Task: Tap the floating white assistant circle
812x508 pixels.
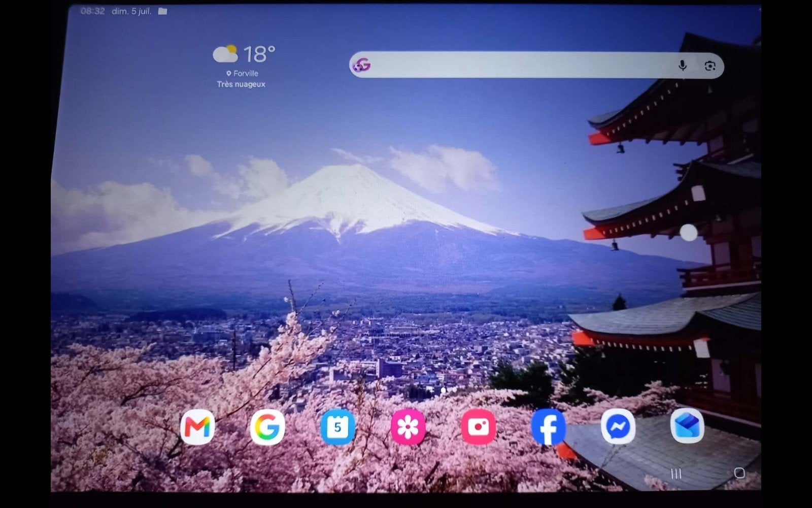Action: [x=689, y=233]
